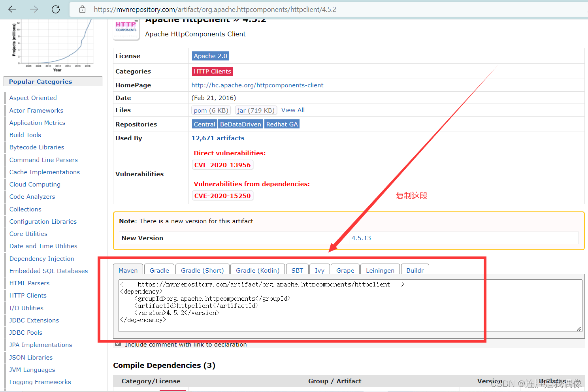Open Actor Frameworks category

[36, 111]
